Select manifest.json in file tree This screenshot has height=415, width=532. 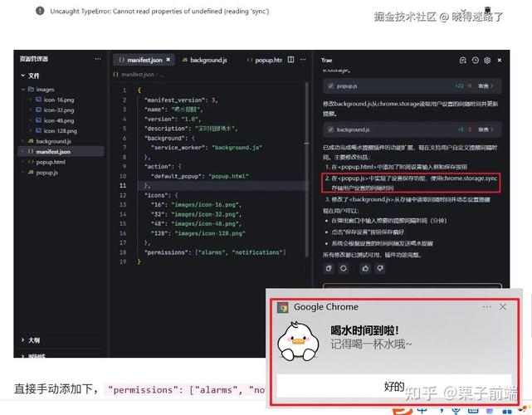[61, 151]
